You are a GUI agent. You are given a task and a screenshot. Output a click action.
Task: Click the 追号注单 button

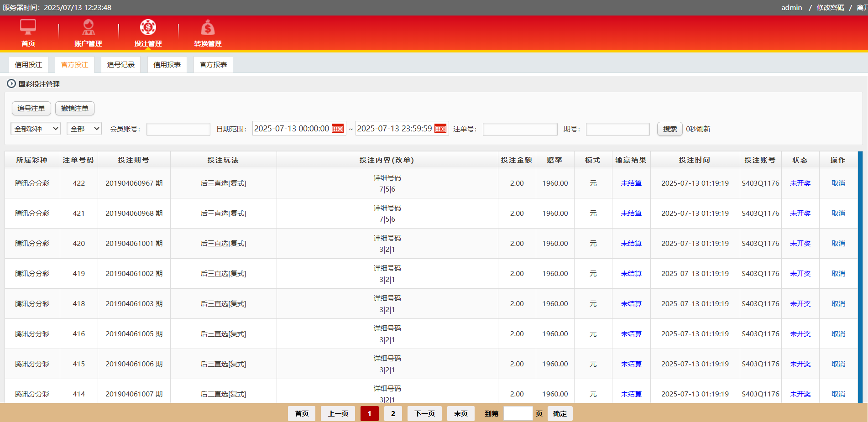31,109
